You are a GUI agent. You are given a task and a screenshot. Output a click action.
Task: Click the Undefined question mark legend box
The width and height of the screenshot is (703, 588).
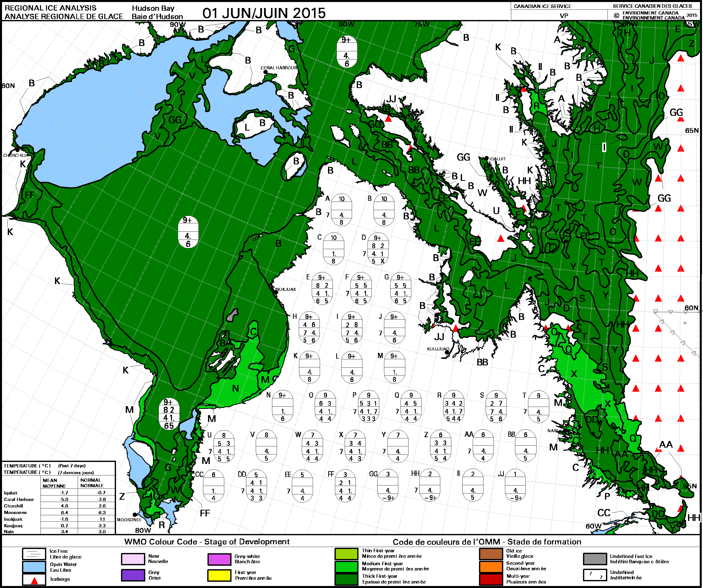coord(595,575)
